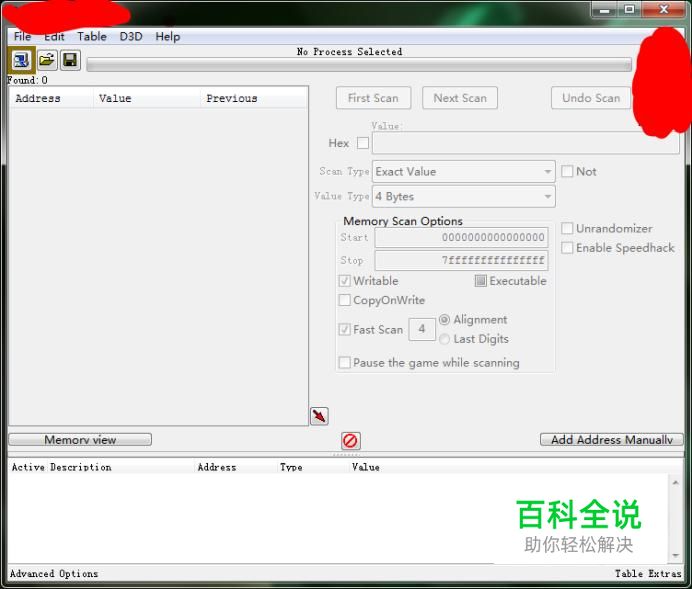Viewport: 692px width, 589px height.
Task: Click Add Address Manually button
Action: click(x=612, y=439)
